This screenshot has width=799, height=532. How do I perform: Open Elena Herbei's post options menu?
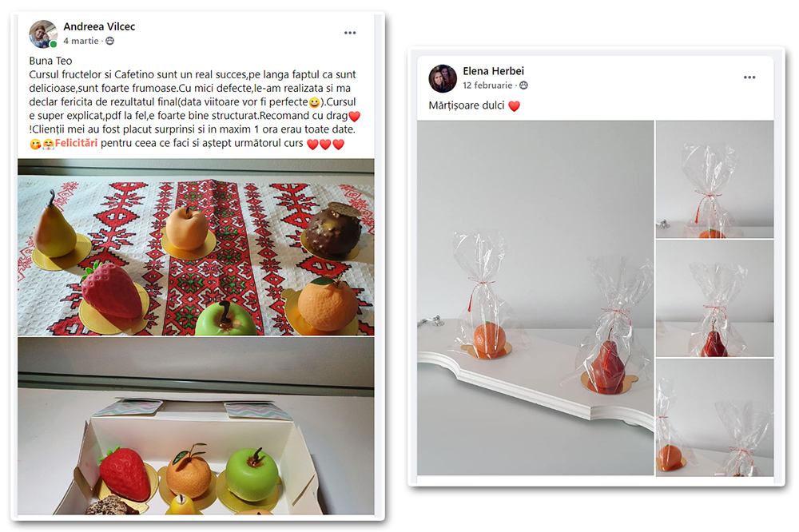(x=749, y=77)
